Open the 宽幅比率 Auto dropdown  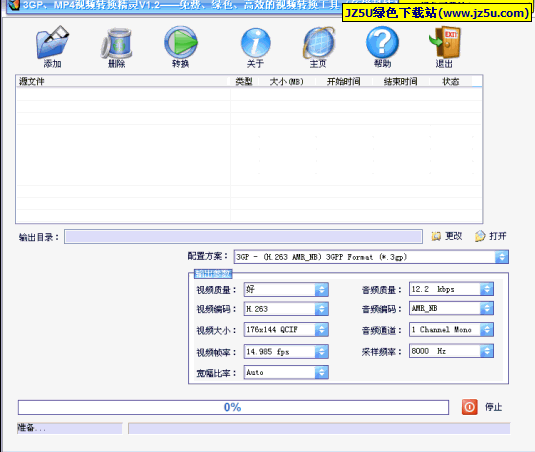point(321,373)
